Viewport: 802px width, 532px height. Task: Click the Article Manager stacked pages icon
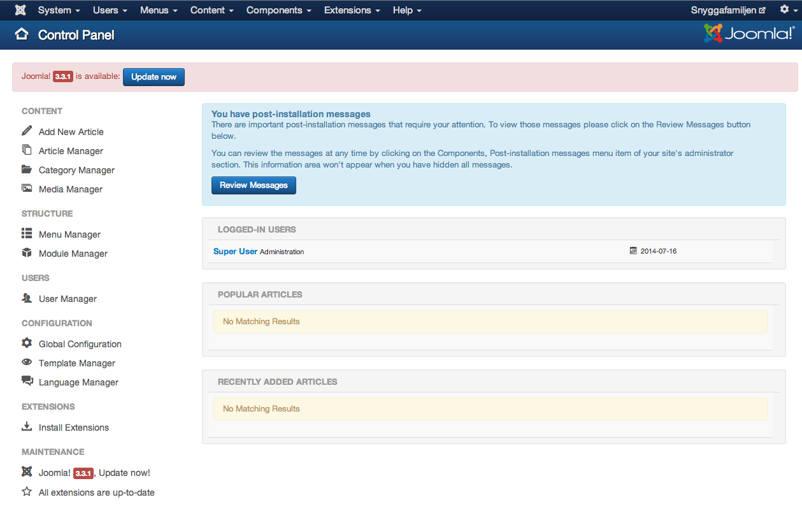27,150
